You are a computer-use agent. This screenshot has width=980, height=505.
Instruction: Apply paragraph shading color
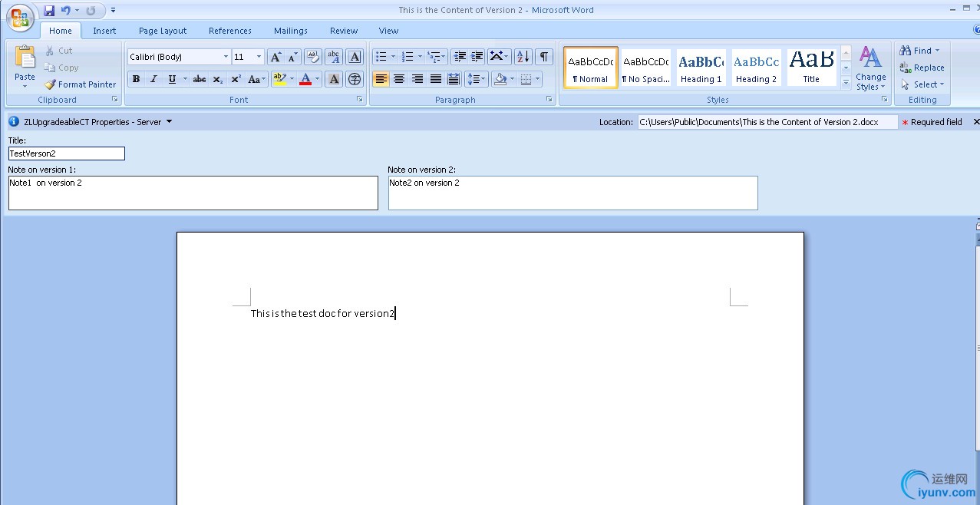click(500, 79)
